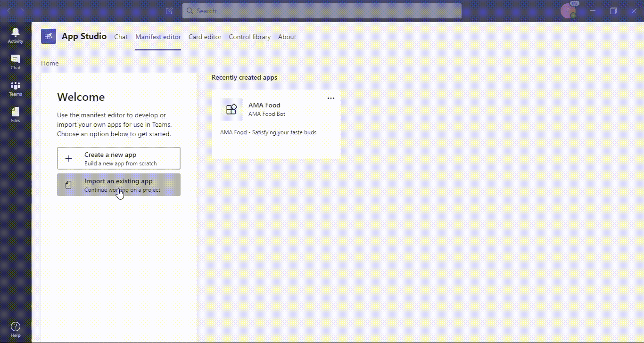Click the Search bar
The image size is (644, 343).
(x=322, y=11)
